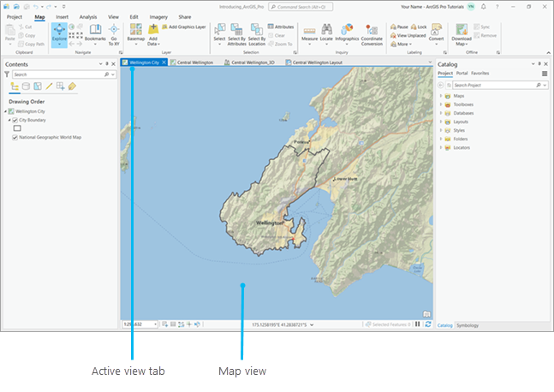Collapse the Wellington City map node
554x392 pixels.
click(x=5, y=111)
